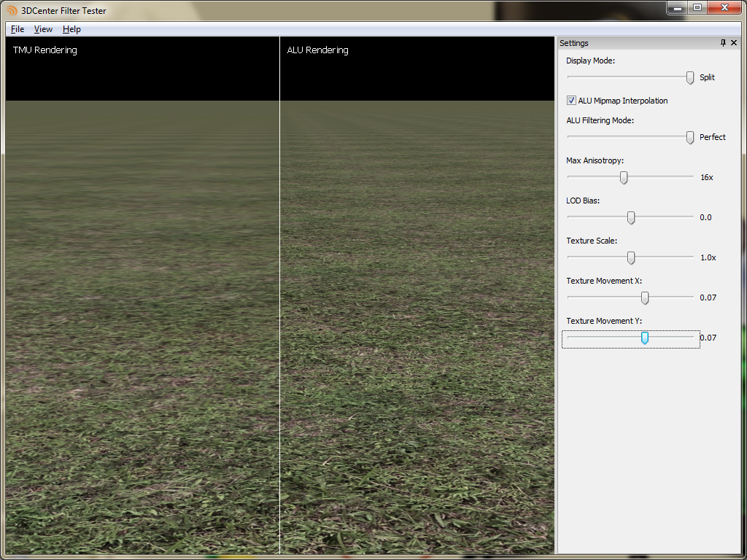
Task: Click the Split display mode value
Action: (x=707, y=77)
